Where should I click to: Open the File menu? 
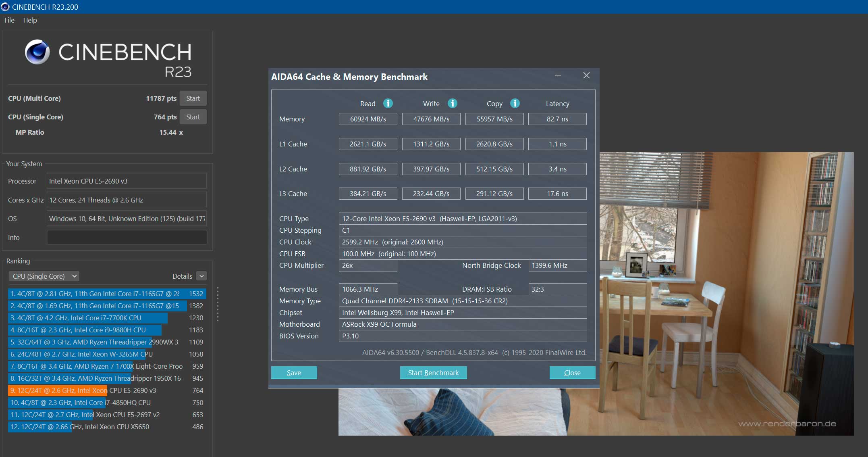click(9, 20)
